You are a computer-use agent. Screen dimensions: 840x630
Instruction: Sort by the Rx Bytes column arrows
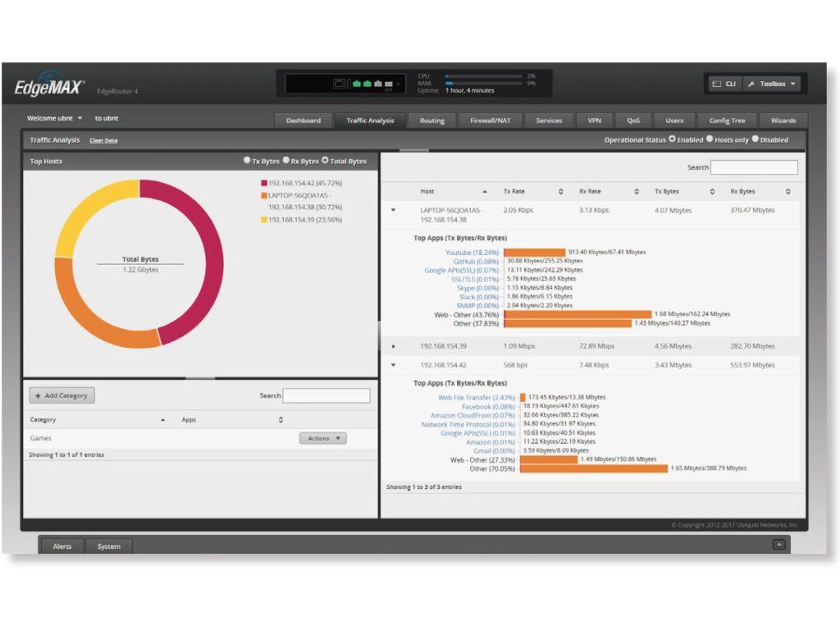(788, 191)
